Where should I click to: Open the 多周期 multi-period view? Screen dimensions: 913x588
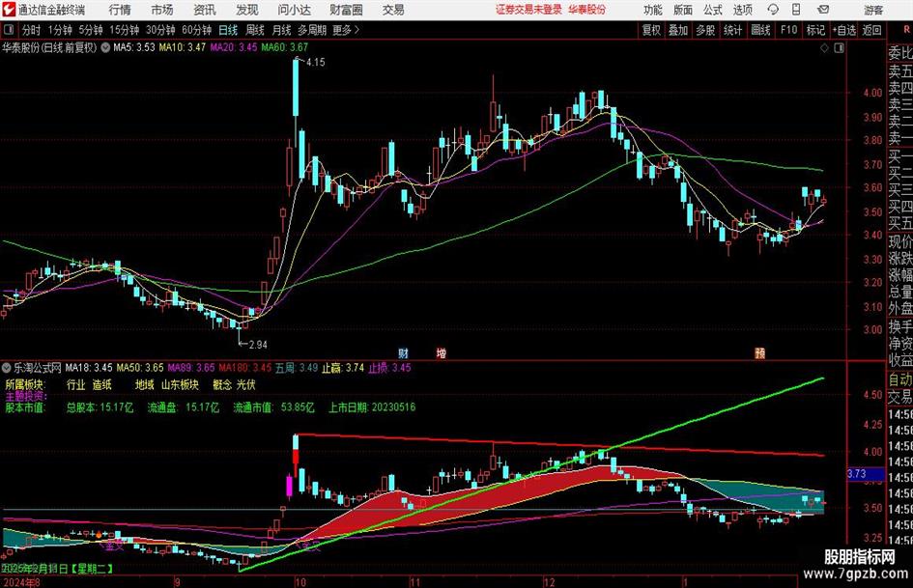click(x=311, y=30)
